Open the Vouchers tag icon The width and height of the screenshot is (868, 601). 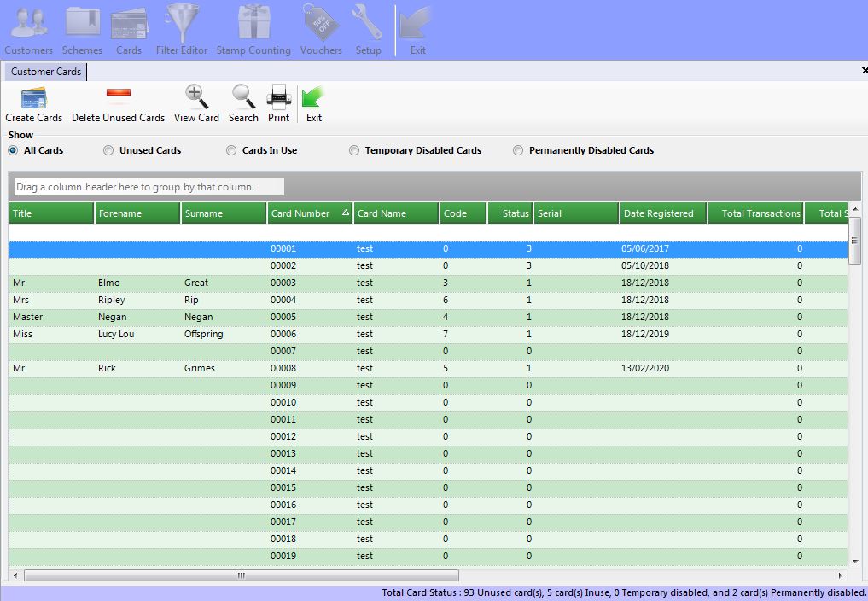pos(320,24)
